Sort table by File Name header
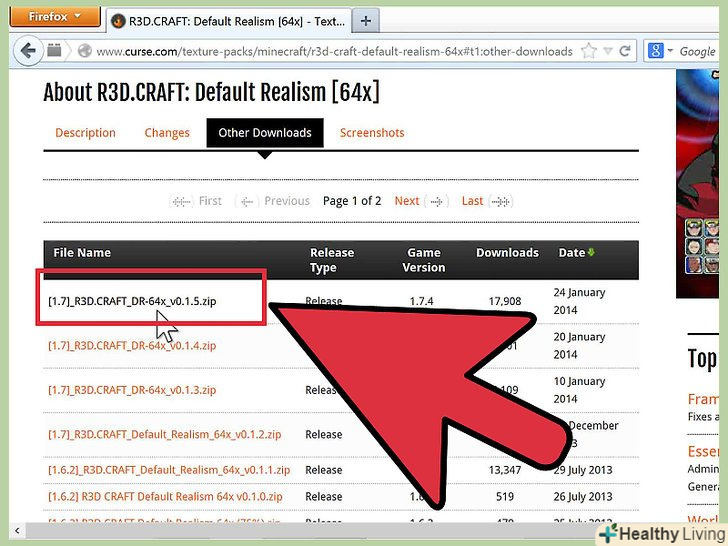 (x=82, y=253)
